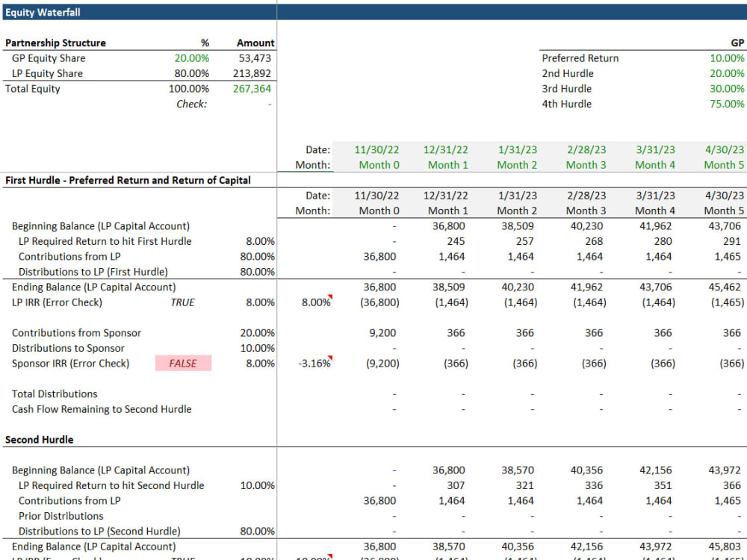The image size is (747, 560).
Task: Select the GP column header label
Action: [738, 43]
